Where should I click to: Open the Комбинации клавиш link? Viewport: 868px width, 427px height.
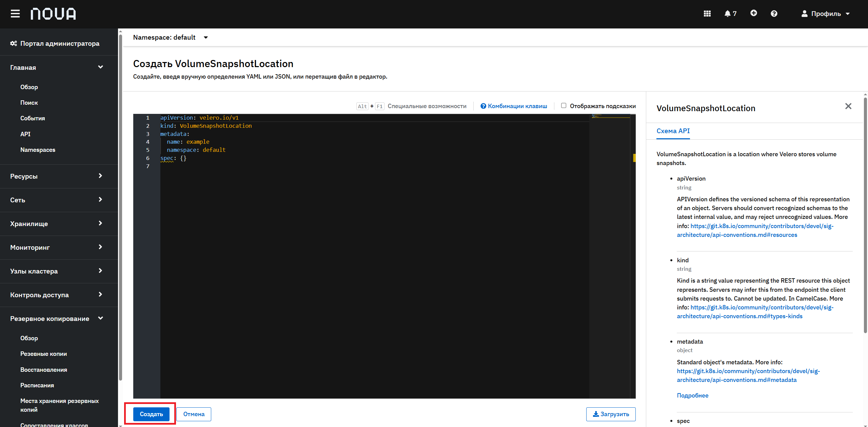(514, 106)
